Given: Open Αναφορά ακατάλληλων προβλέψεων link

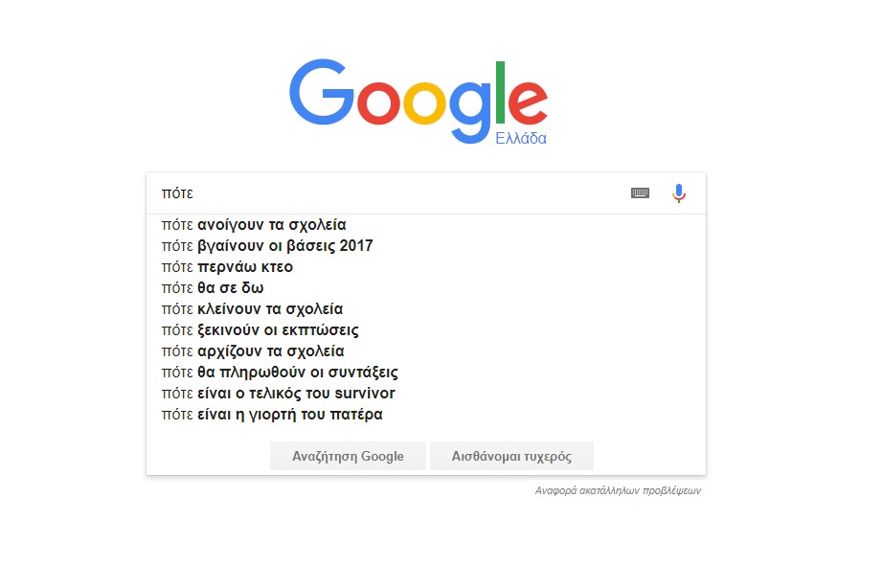Looking at the screenshot, I should [618, 490].
